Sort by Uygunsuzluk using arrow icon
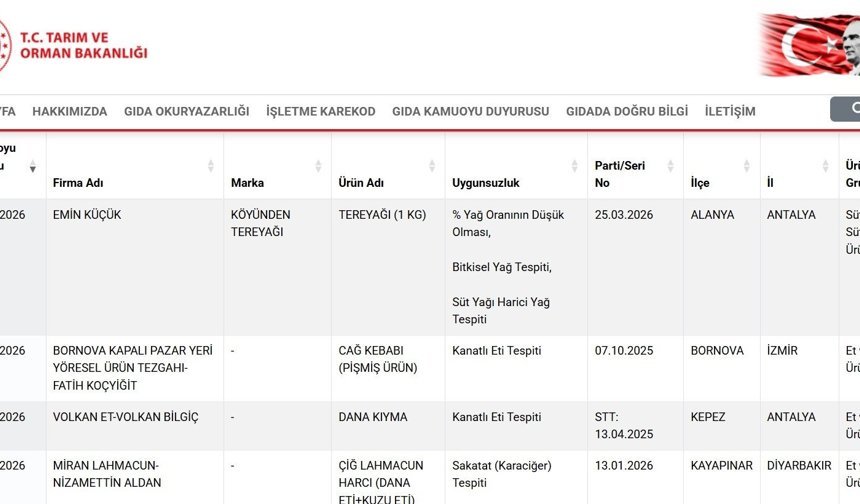The image size is (860, 504). (575, 166)
